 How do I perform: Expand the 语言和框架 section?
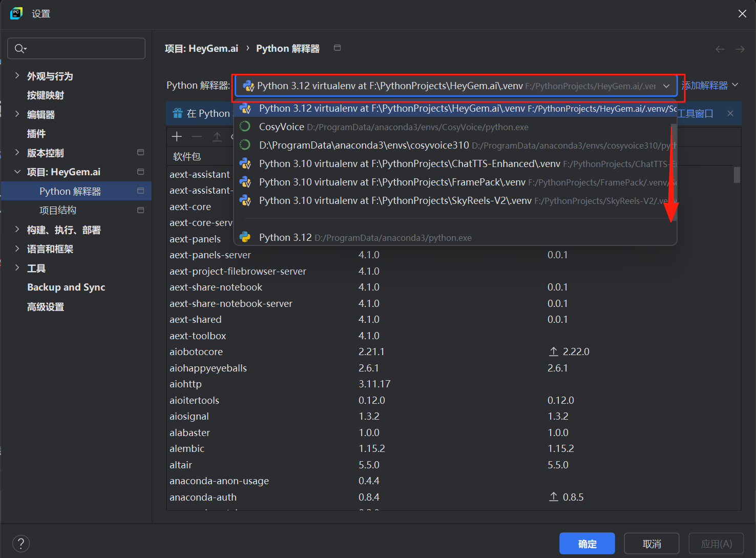coord(17,249)
